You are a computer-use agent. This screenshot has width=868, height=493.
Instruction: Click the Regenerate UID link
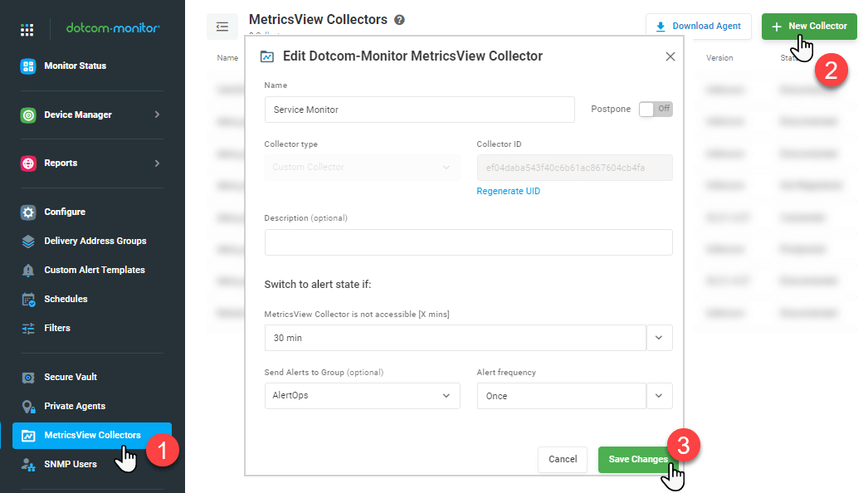[508, 191]
